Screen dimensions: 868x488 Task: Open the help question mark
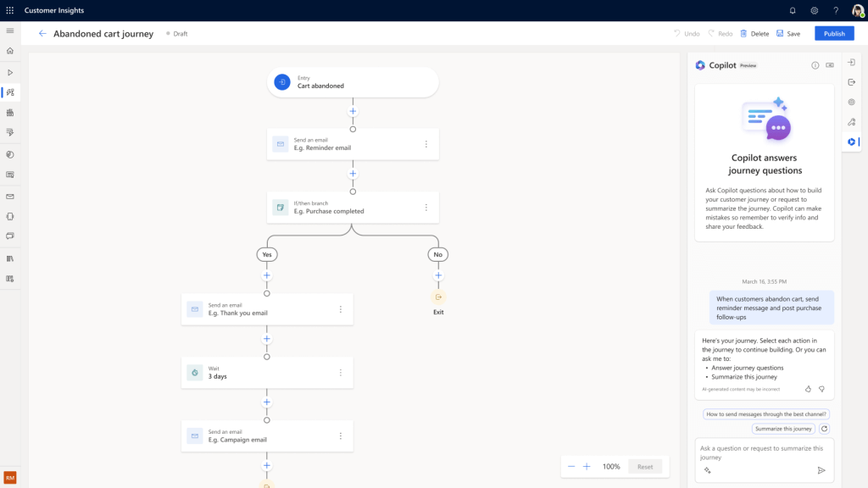coord(836,10)
